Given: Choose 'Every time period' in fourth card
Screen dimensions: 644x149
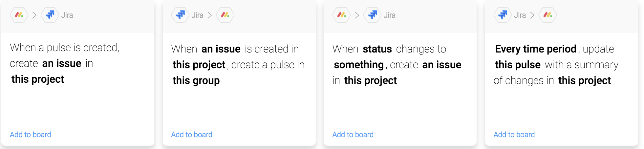Looking at the screenshot, I should click(536, 49).
